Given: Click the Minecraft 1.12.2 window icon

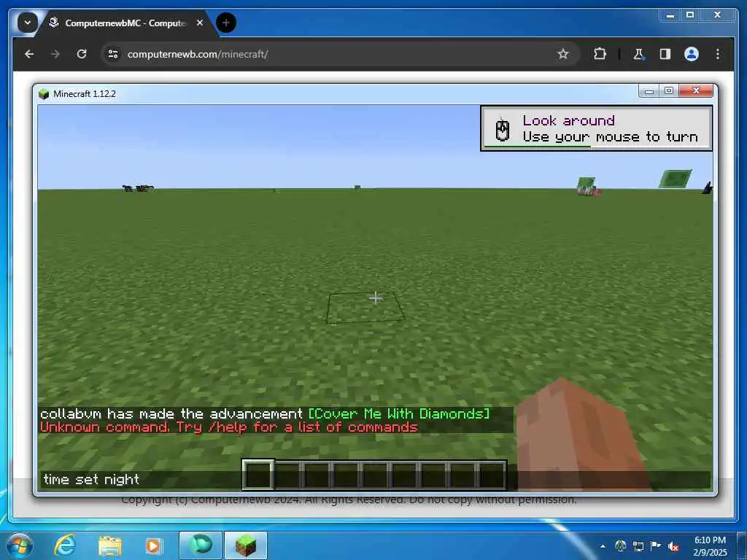Looking at the screenshot, I should (x=44, y=94).
